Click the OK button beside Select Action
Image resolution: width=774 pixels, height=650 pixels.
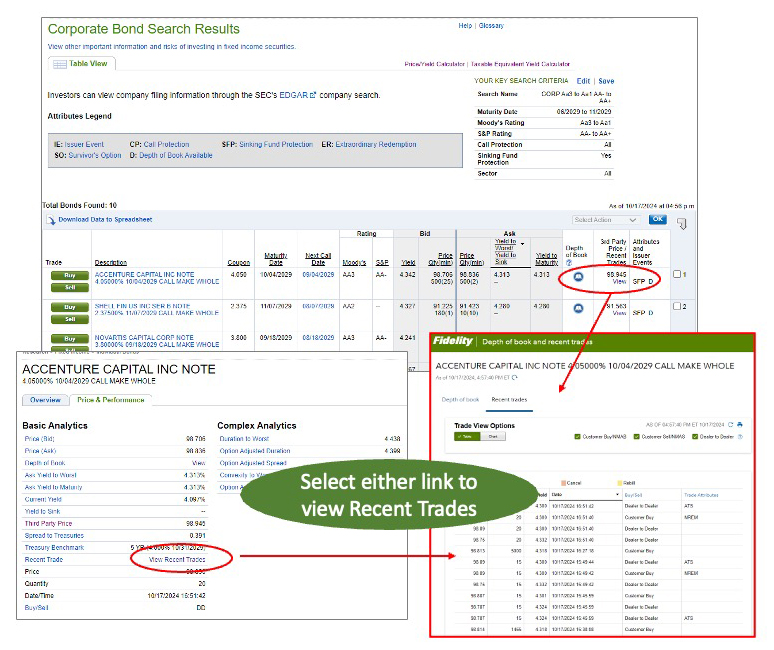tap(657, 219)
